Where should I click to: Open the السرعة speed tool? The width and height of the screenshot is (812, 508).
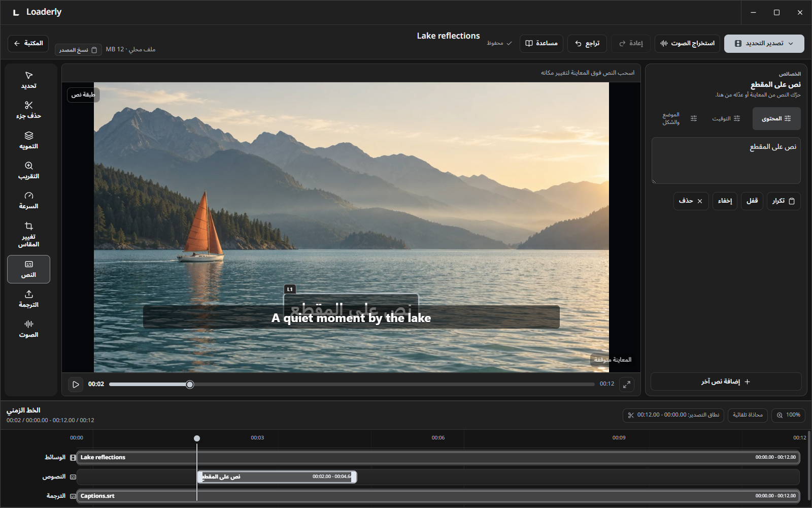pyautogui.click(x=28, y=201)
